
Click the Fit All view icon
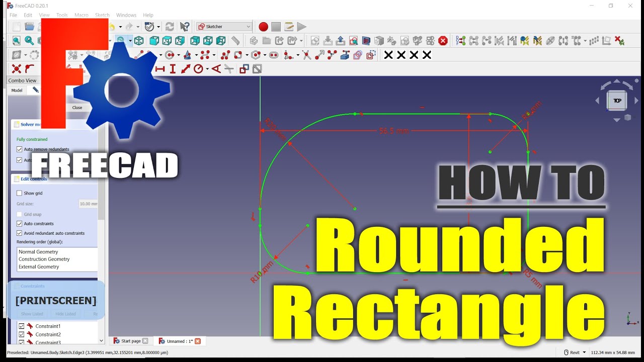click(17, 41)
